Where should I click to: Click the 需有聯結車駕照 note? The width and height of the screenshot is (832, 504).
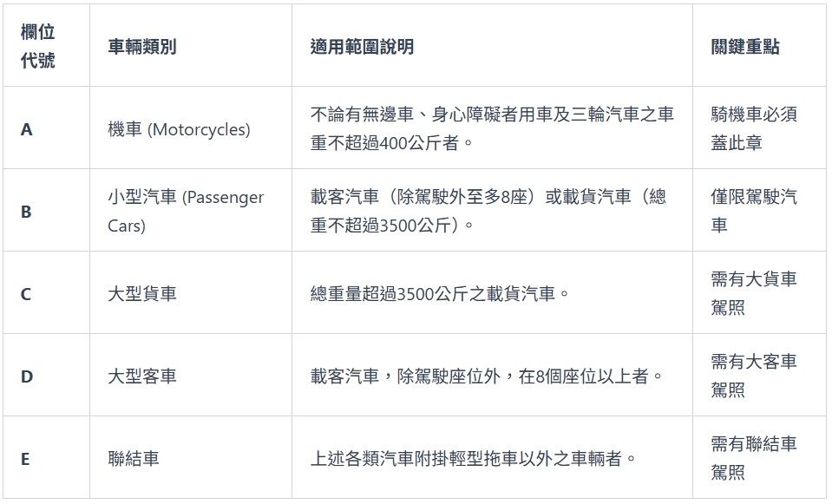[x=753, y=458]
